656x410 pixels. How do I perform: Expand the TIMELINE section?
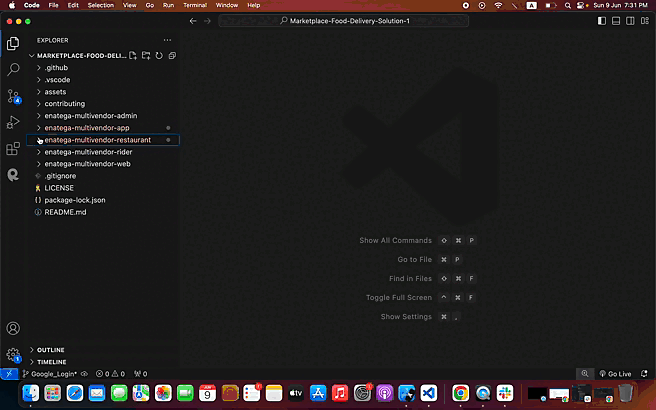point(51,361)
